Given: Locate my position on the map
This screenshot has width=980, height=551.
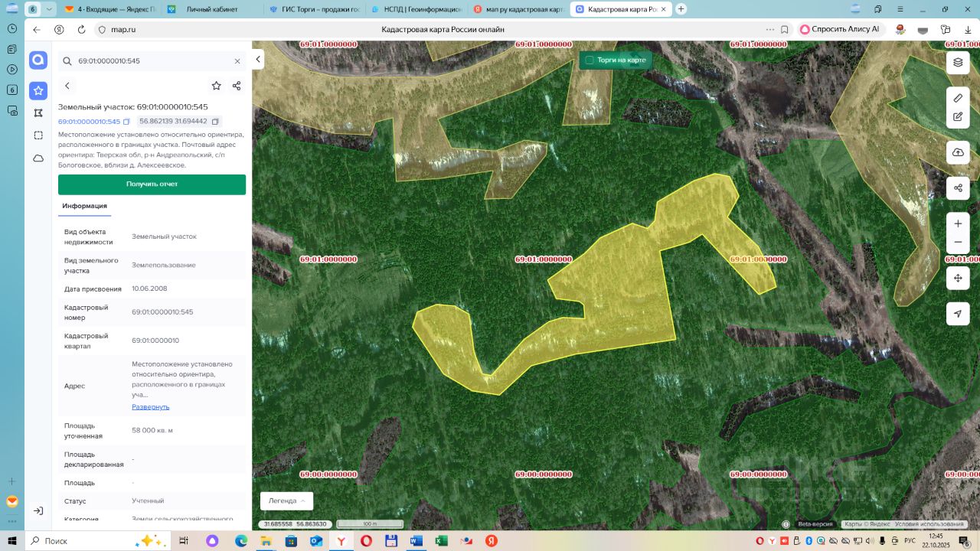Looking at the screenshot, I should (958, 314).
